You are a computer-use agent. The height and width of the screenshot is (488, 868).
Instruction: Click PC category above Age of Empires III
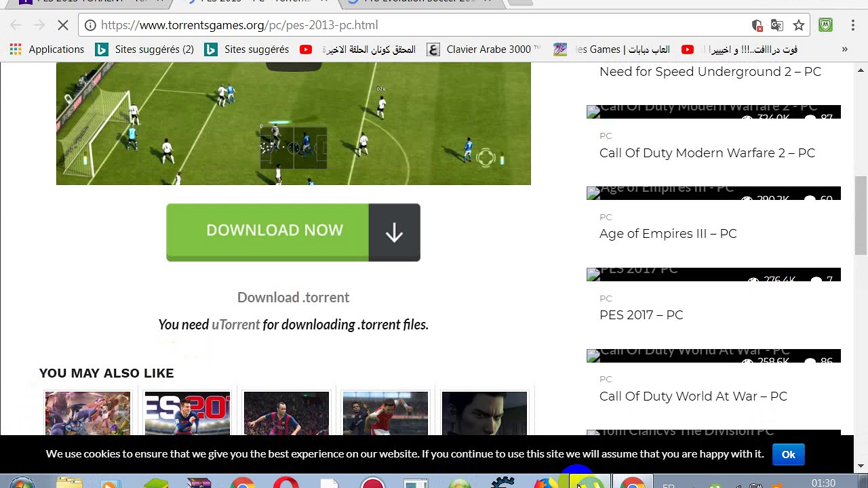(606, 218)
